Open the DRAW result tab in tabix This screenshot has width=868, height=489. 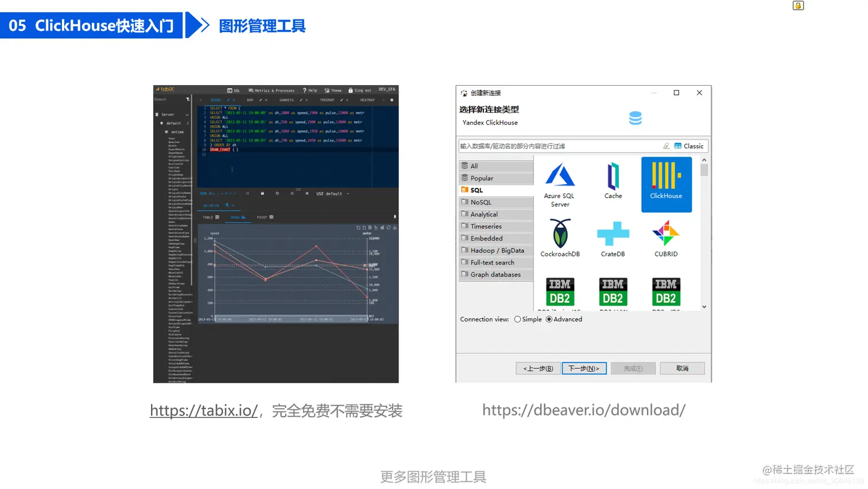coord(238,217)
